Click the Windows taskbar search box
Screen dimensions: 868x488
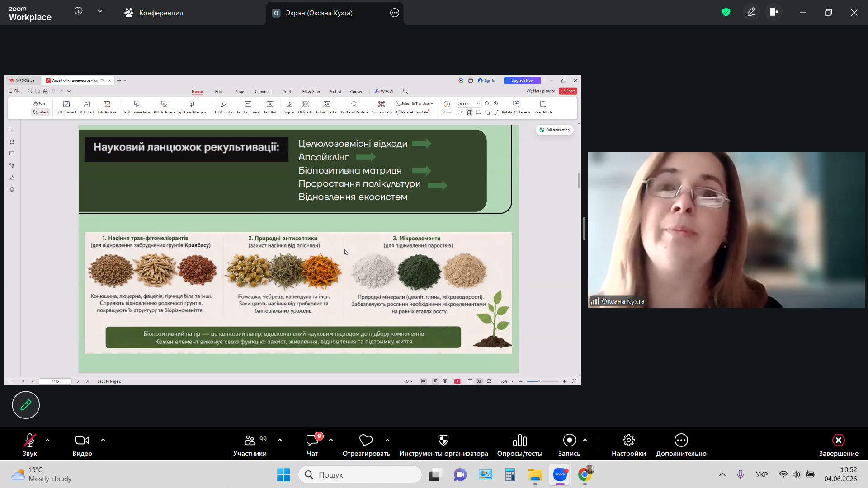pyautogui.click(x=360, y=474)
